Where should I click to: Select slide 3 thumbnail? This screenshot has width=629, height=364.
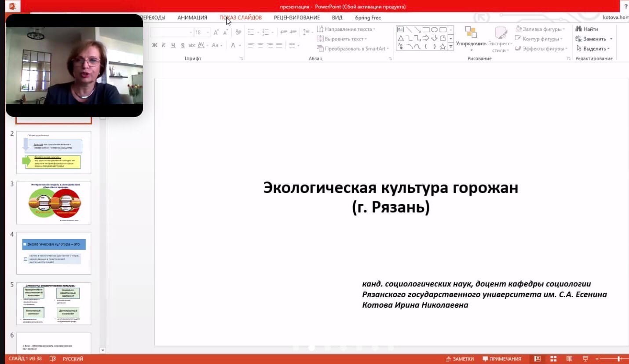point(54,203)
